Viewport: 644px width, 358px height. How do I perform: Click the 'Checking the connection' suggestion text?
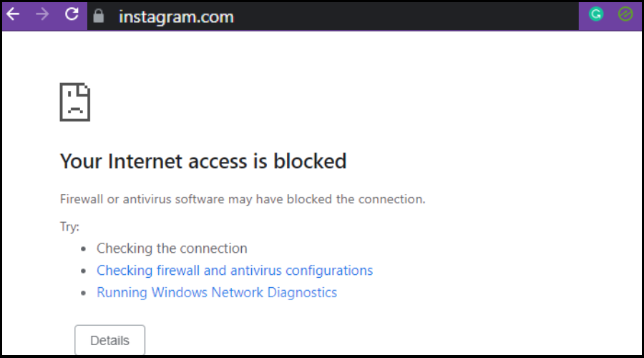coord(172,248)
